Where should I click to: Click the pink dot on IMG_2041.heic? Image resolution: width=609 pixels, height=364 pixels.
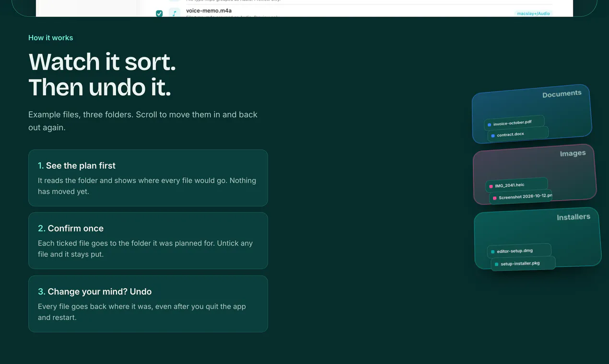(x=491, y=186)
